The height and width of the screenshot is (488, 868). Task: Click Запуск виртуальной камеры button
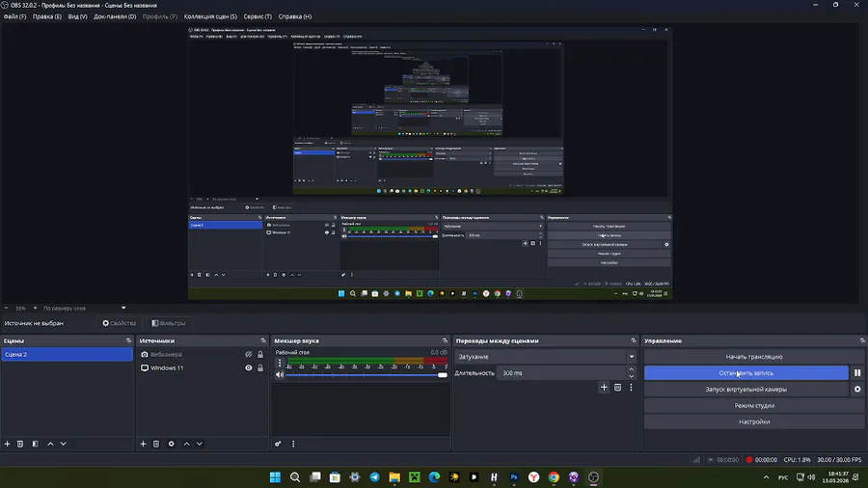[746, 389]
